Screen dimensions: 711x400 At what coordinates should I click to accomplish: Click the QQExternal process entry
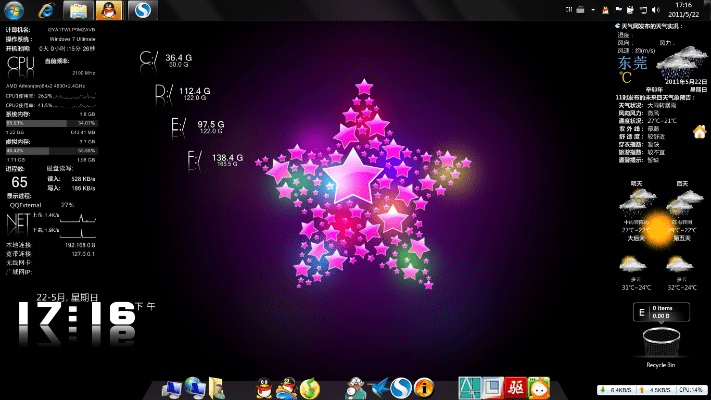[25, 205]
